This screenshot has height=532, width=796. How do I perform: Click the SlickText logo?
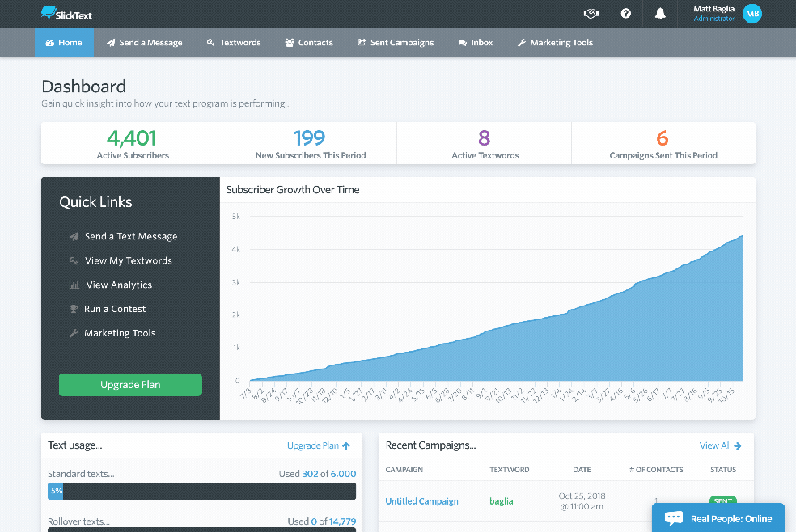tap(66, 13)
